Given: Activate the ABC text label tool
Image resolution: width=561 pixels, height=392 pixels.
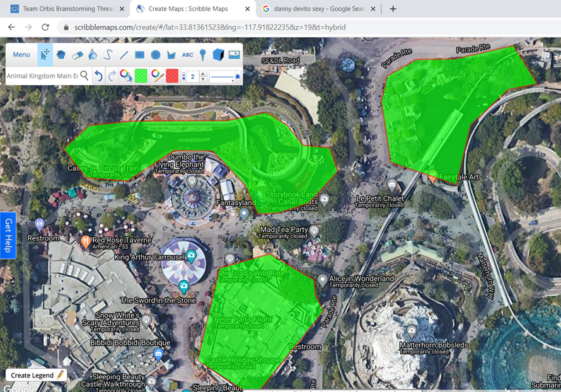Looking at the screenshot, I should (x=187, y=55).
